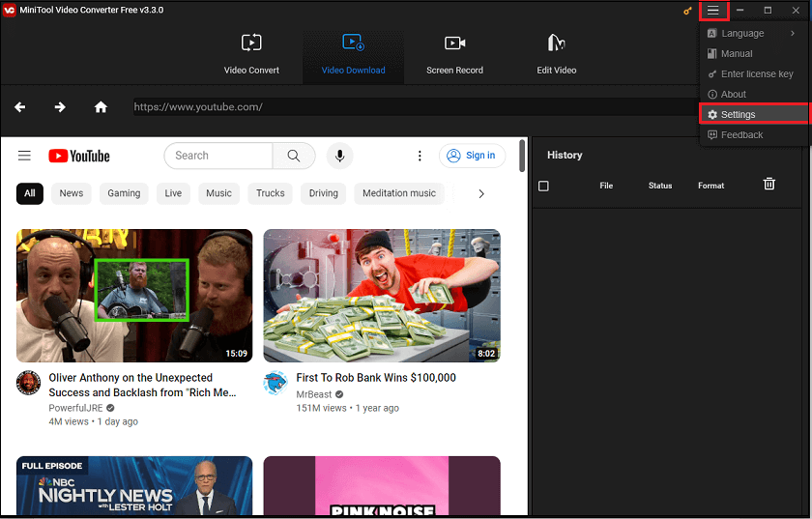Select the Meditation music chip
This screenshot has height=519, width=812.
coord(399,193)
